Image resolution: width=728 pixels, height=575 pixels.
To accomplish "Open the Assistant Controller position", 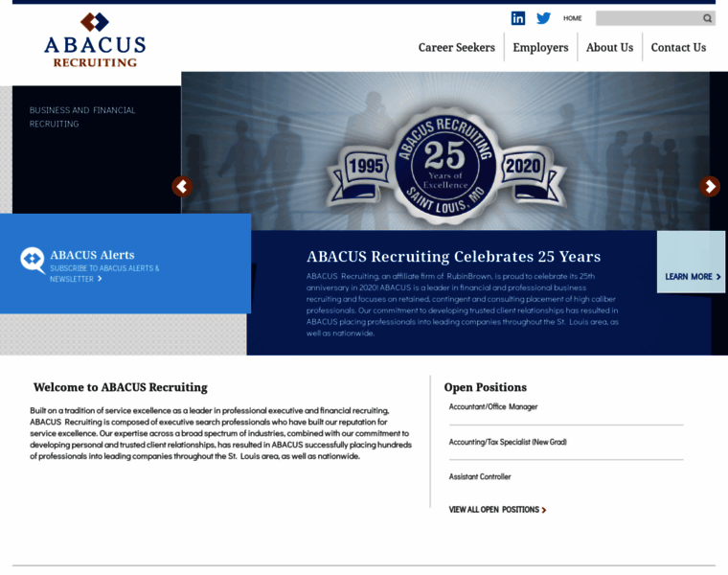I will (x=480, y=477).
